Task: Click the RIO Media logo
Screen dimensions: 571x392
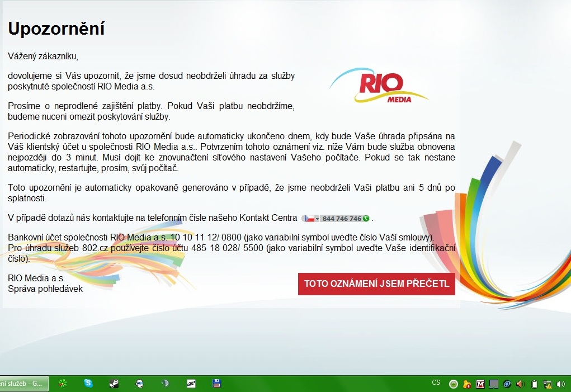Action: 379,86
